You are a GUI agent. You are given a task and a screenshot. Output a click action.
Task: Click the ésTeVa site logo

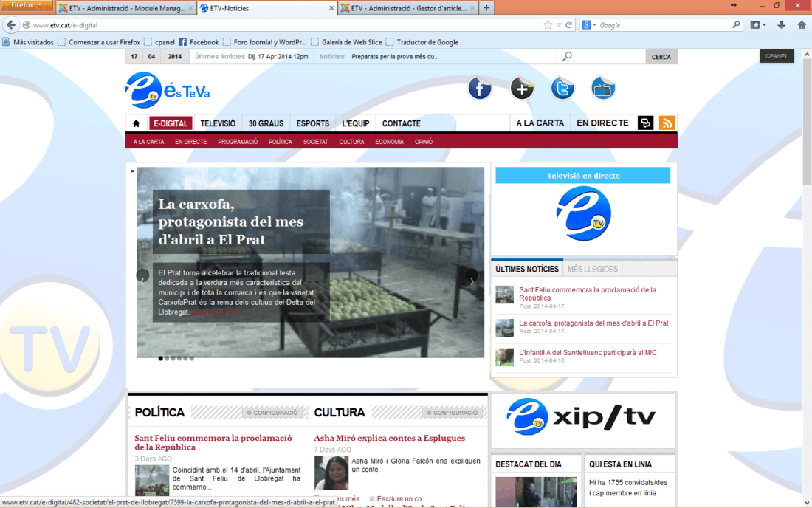pos(168,90)
